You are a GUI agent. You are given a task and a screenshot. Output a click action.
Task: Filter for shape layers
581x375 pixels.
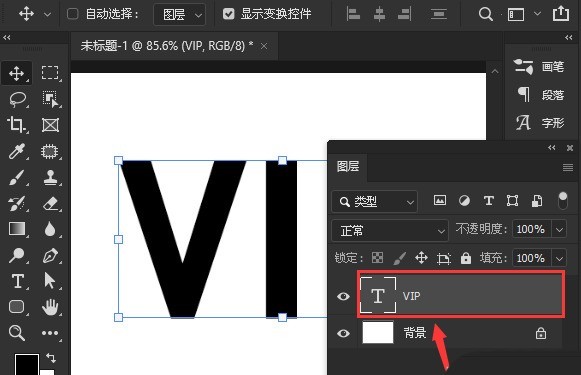pos(512,200)
